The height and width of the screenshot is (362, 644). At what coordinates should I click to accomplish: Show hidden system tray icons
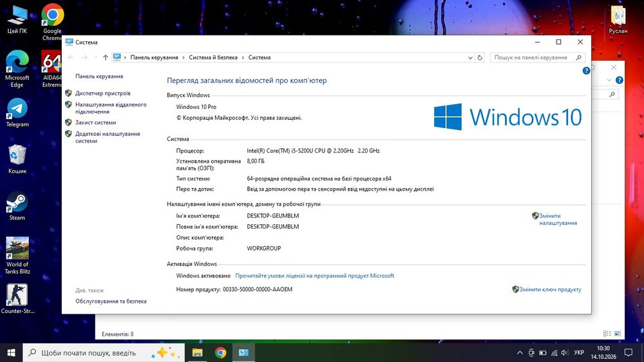(520, 352)
